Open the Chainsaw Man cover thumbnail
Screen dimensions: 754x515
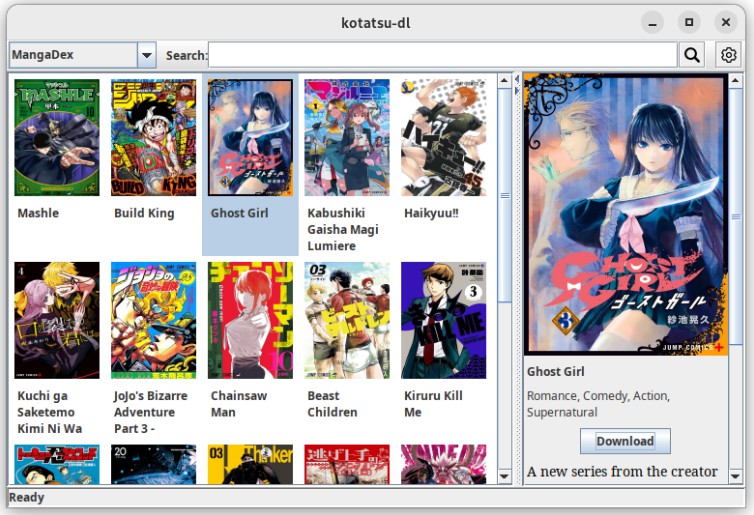[250, 320]
